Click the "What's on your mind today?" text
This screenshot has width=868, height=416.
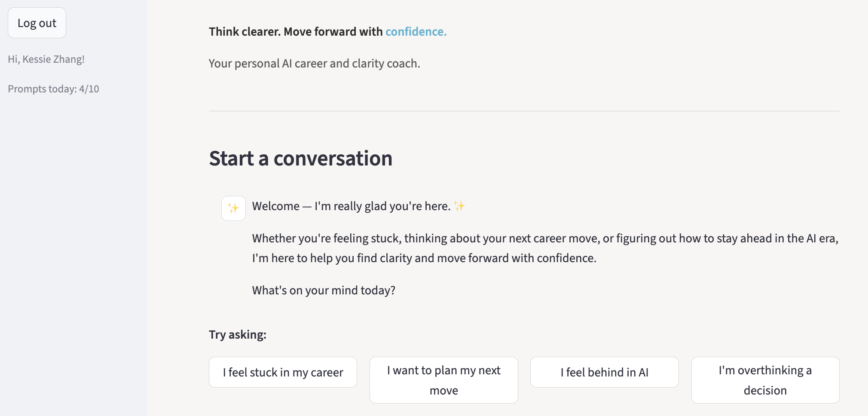pos(323,291)
